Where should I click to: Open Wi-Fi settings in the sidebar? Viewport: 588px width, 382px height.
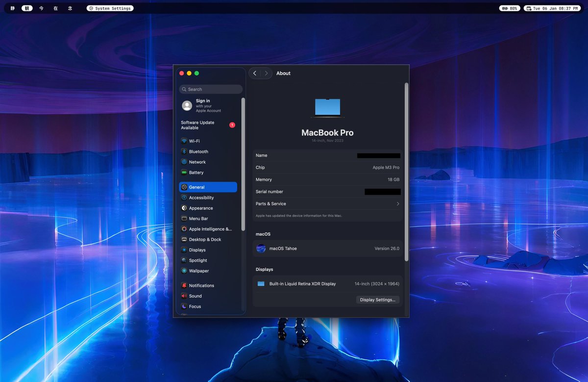coord(208,141)
